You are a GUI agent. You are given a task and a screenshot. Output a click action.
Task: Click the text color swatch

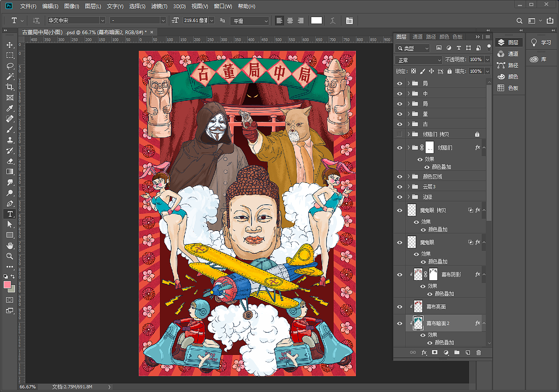(x=317, y=21)
